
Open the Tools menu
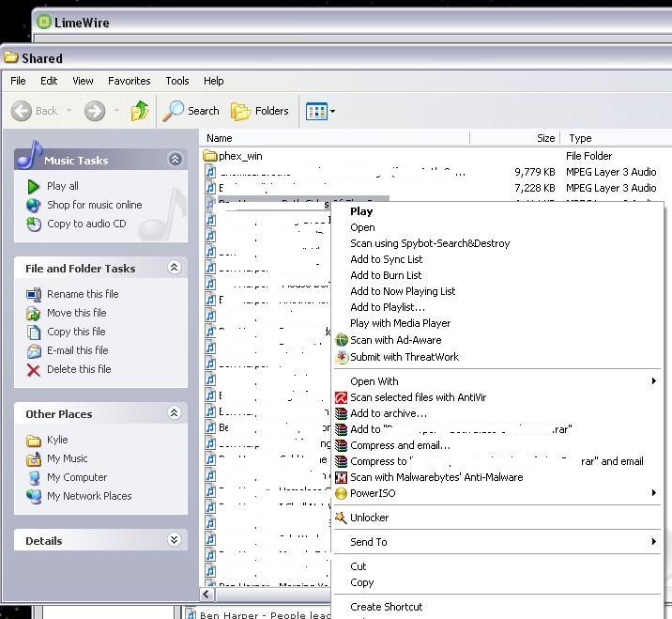coord(177,81)
